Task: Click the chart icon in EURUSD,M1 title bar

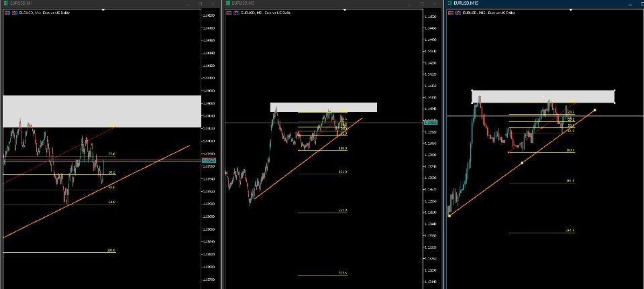Action: tap(6, 3)
